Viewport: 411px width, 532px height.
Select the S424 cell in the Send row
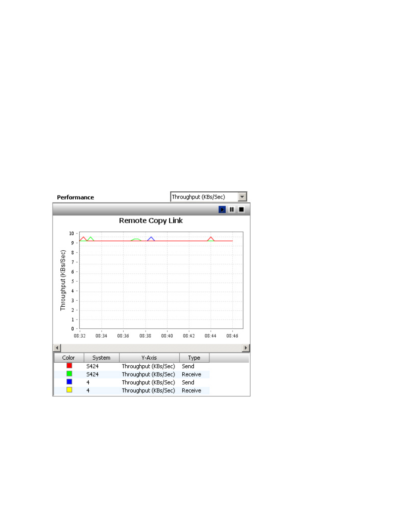click(x=93, y=367)
